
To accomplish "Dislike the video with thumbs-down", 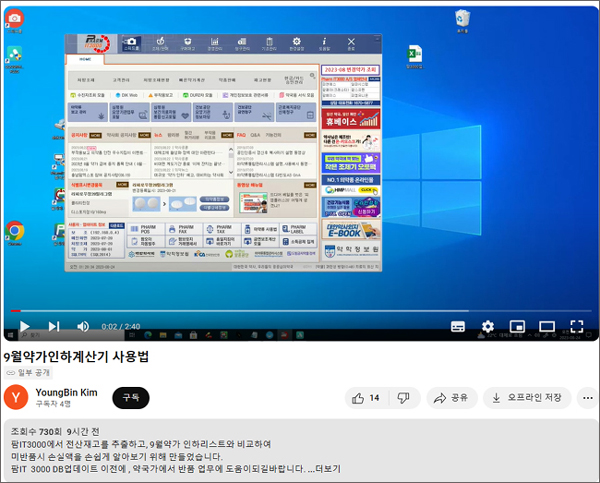I will pos(404,398).
